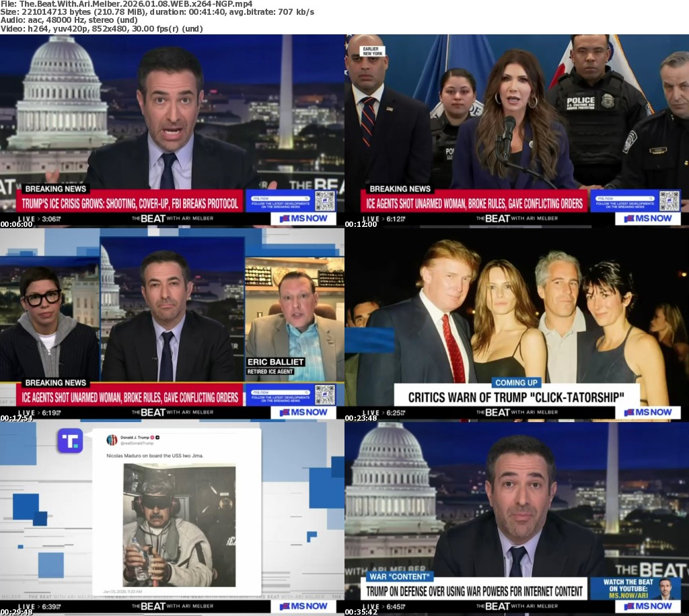Click the 'Watch The Beat on YouTube' promo box

pyautogui.click(x=635, y=588)
